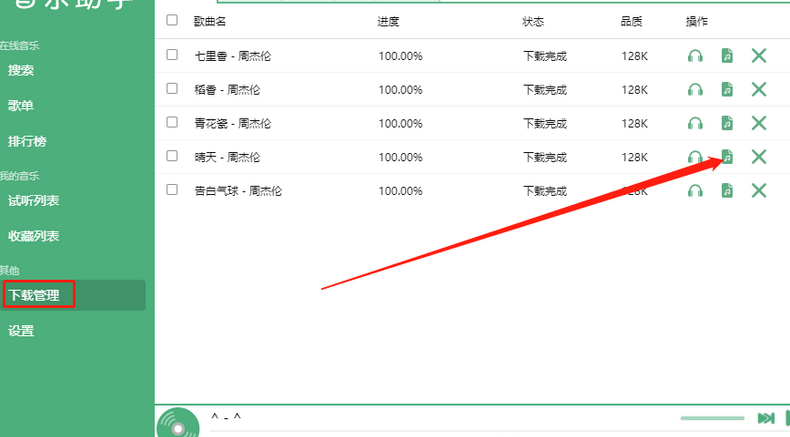Click 100.00% progress in 七里香 row
The image size is (790, 437).
coord(401,56)
